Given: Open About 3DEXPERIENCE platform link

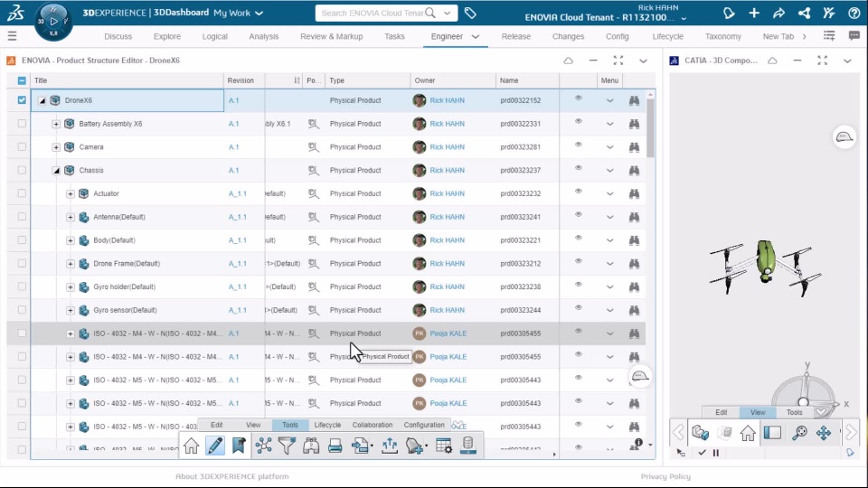Looking at the screenshot, I should [232, 476].
